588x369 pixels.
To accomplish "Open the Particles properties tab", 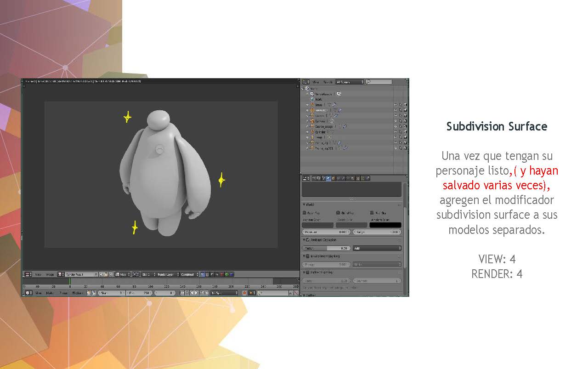I will [x=363, y=178].
